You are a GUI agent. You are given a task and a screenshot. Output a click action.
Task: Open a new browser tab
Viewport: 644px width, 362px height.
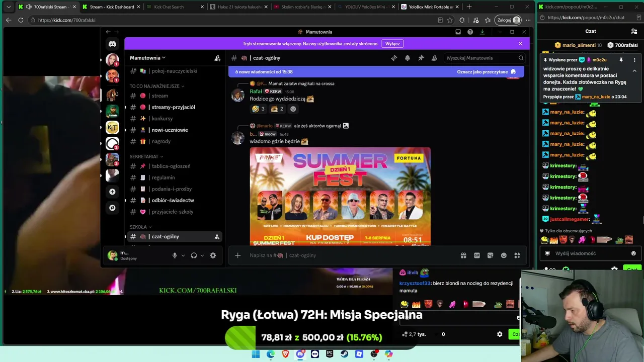click(469, 7)
